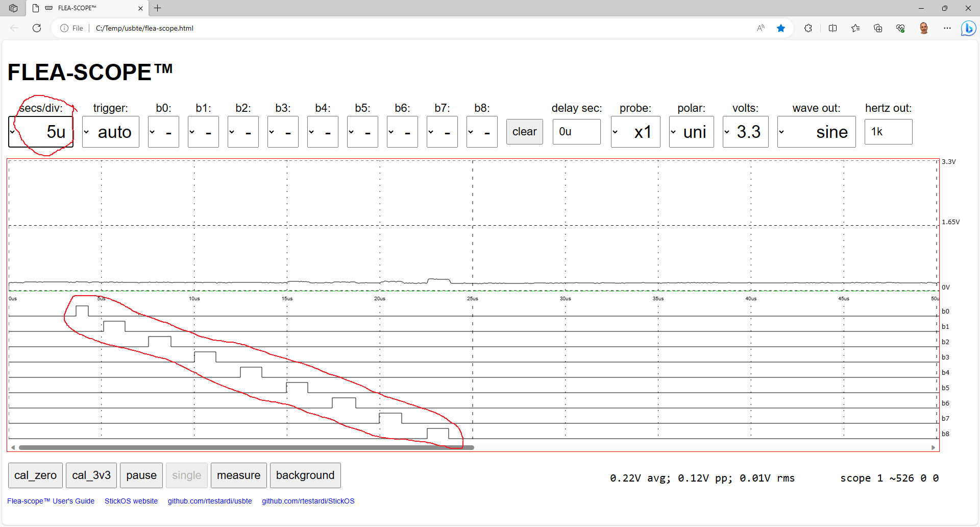The width and height of the screenshot is (980, 527).
Task: Open the volts 3.3 dropdown
Action: (746, 132)
